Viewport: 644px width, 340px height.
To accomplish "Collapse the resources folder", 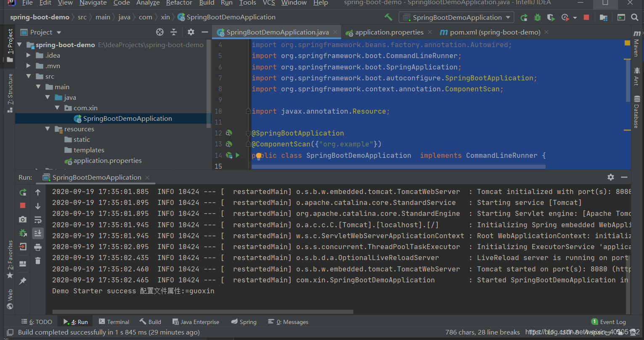I will [48, 129].
